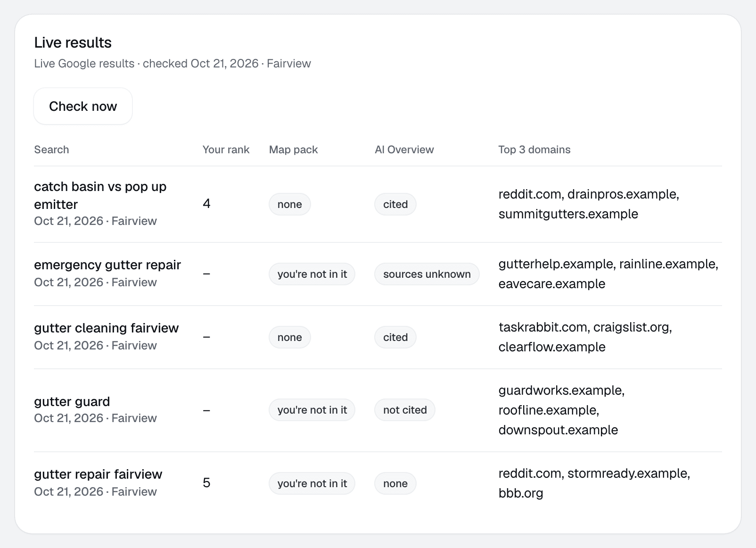Click the Map pack column header
Image resolution: width=756 pixels, height=548 pixels.
click(x=293, y=149)
